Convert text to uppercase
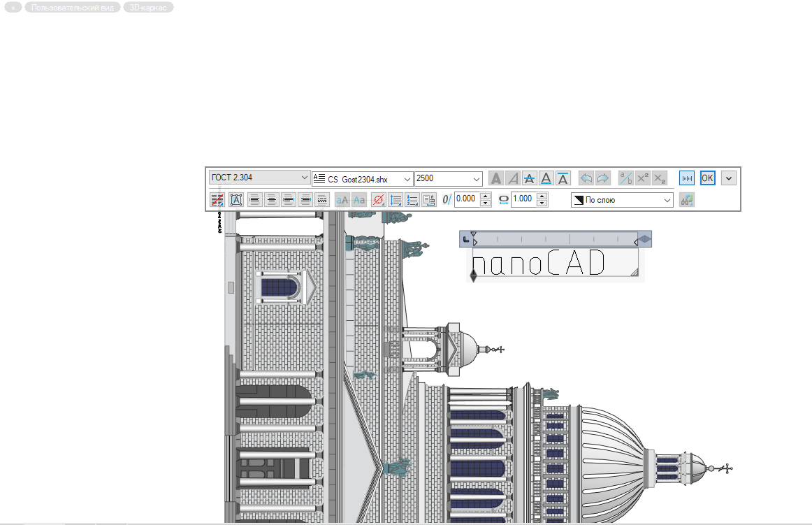The width and height of the screenshot is (812, 525). [342, 200]
